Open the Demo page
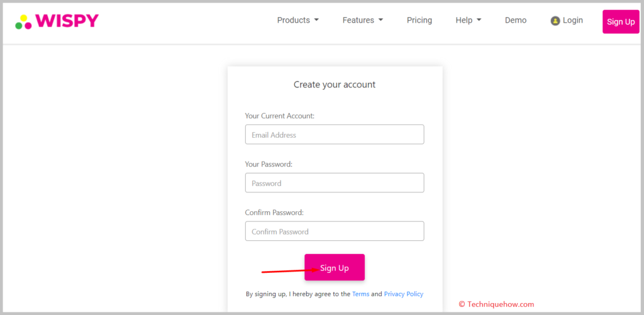This screenshot has width=644, height=315. pyautogui.click(x=516, y=20)
